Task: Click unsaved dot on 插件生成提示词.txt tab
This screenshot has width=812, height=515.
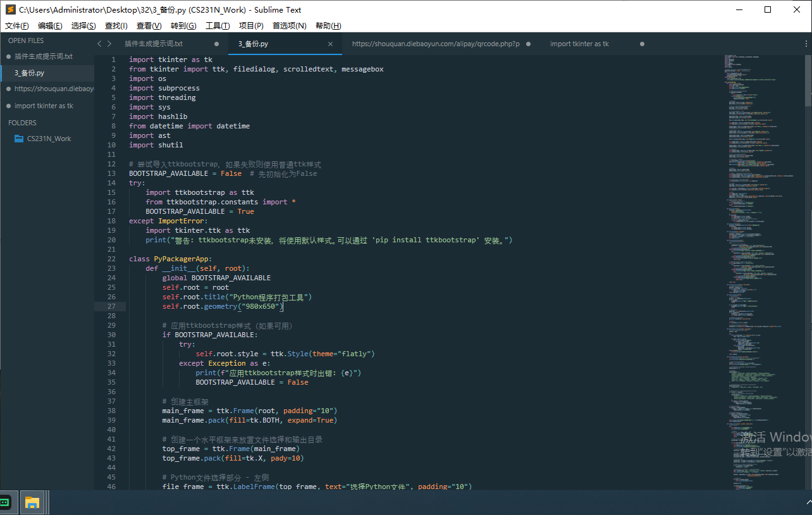Action: (x=216, y=44)
